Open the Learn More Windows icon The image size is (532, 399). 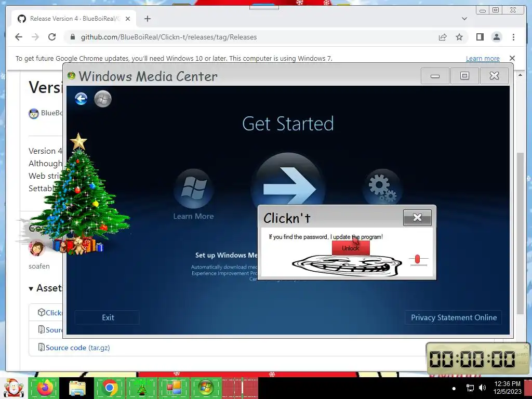click(x=193, y=189)
